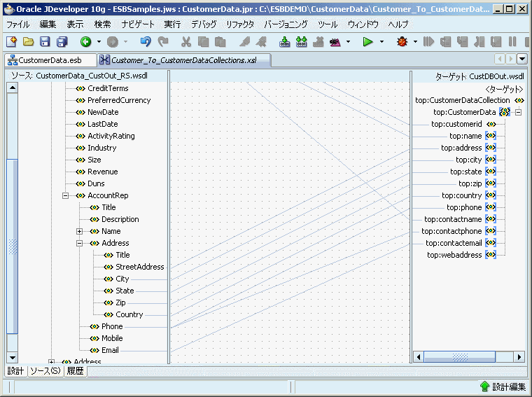Image resolution: width=532 pixels, height=397 pixels.
Task: Open the Run configurations dropdown arrow
Action: click(x=381, y=42)
